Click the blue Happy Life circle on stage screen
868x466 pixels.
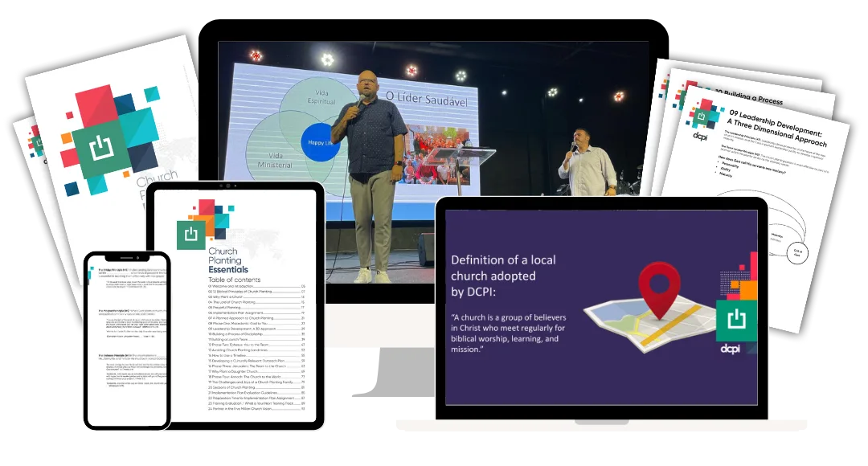[x=319, y=145]
